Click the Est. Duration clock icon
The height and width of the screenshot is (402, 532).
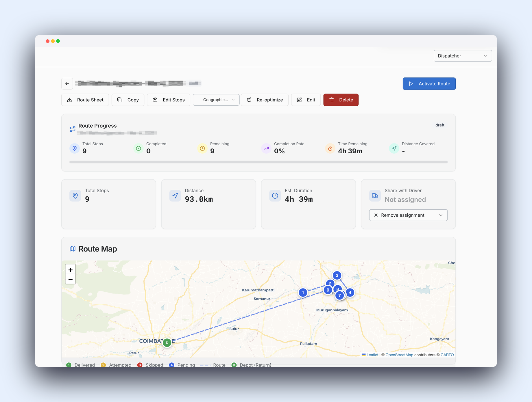pos(275,196)
